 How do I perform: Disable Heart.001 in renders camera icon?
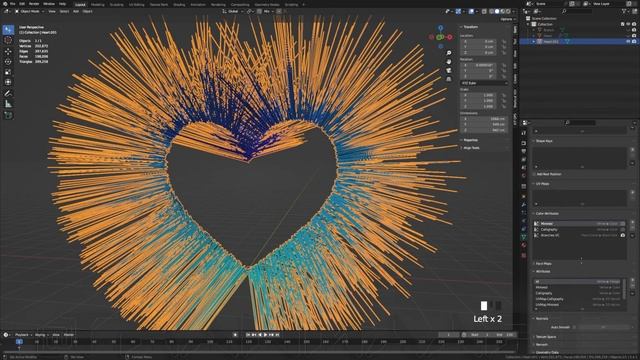pyautogui.click(x=634, y=42)
